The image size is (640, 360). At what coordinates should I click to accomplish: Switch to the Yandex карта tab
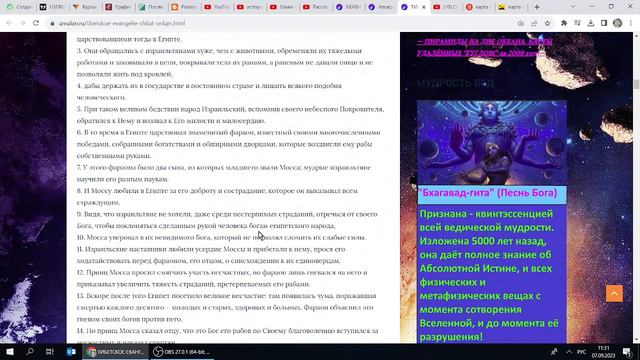click(x=478, y=7)
